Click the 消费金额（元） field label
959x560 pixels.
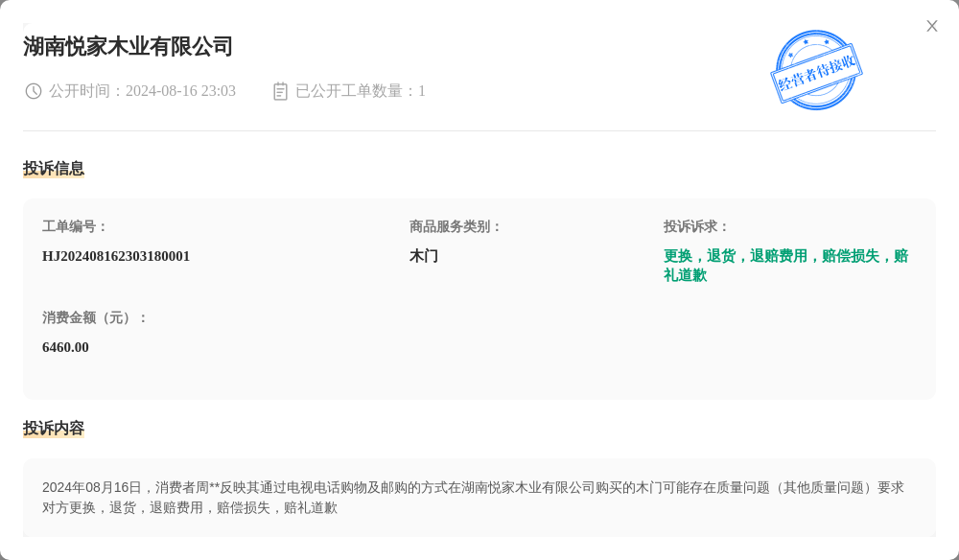click(x=95, y=317)
